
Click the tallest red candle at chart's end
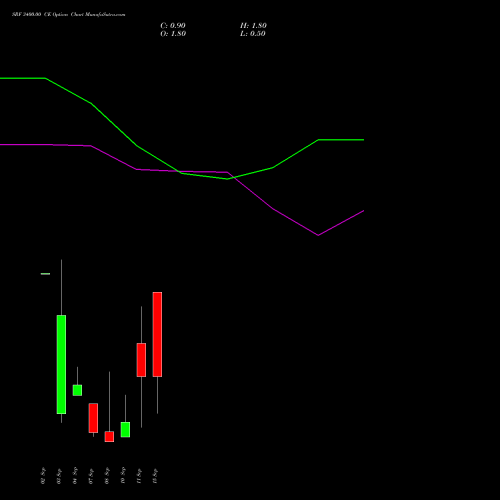coord(157,334)
